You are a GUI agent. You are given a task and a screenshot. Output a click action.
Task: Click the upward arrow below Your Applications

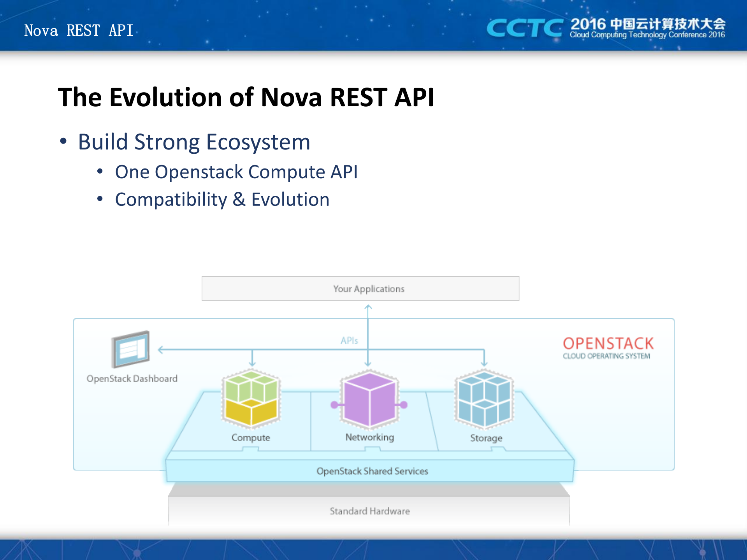[368, 308]
